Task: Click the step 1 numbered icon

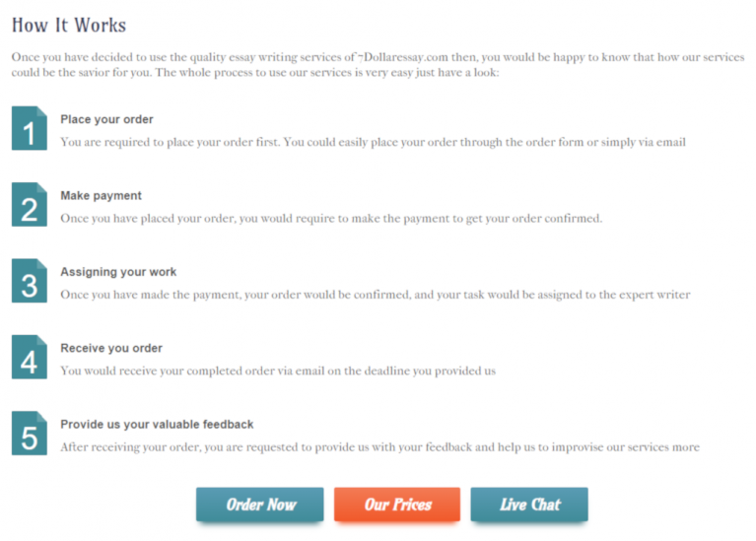Action: tap(30, 128)
